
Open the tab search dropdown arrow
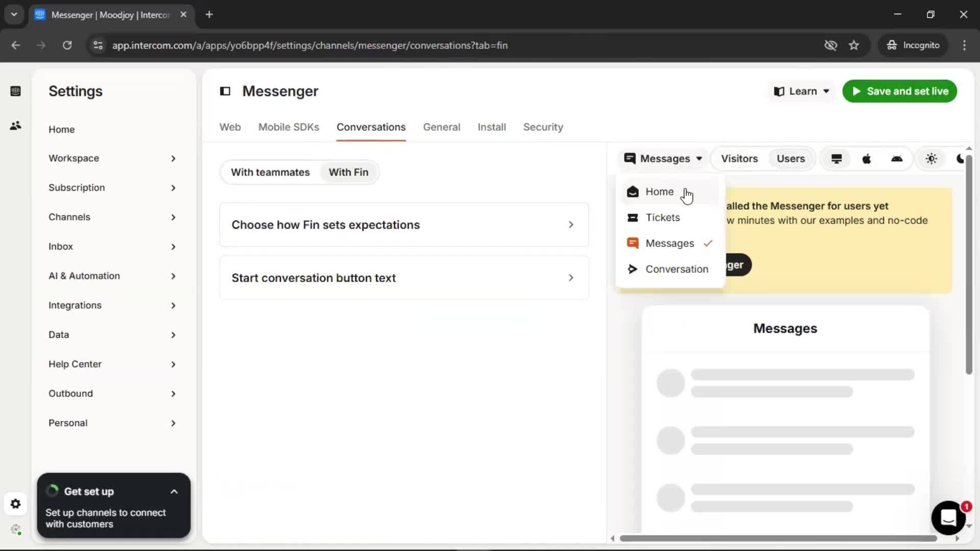click(x=14, y=15)
